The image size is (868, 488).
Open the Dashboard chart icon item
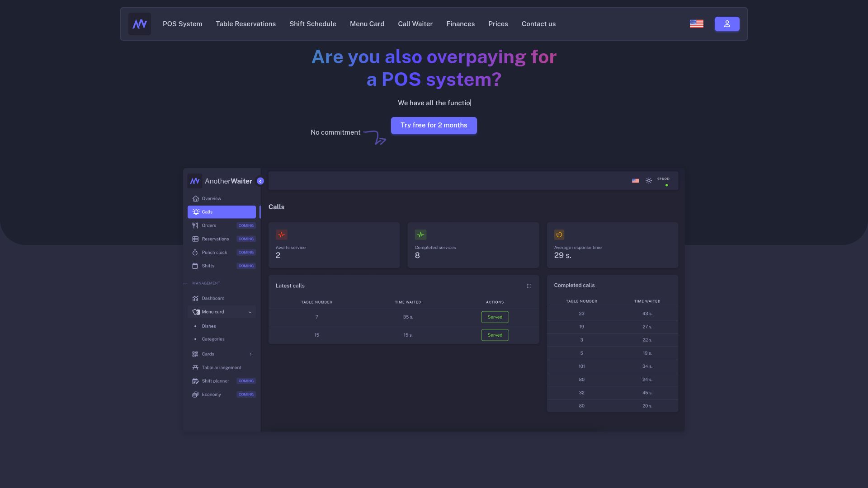195,299
